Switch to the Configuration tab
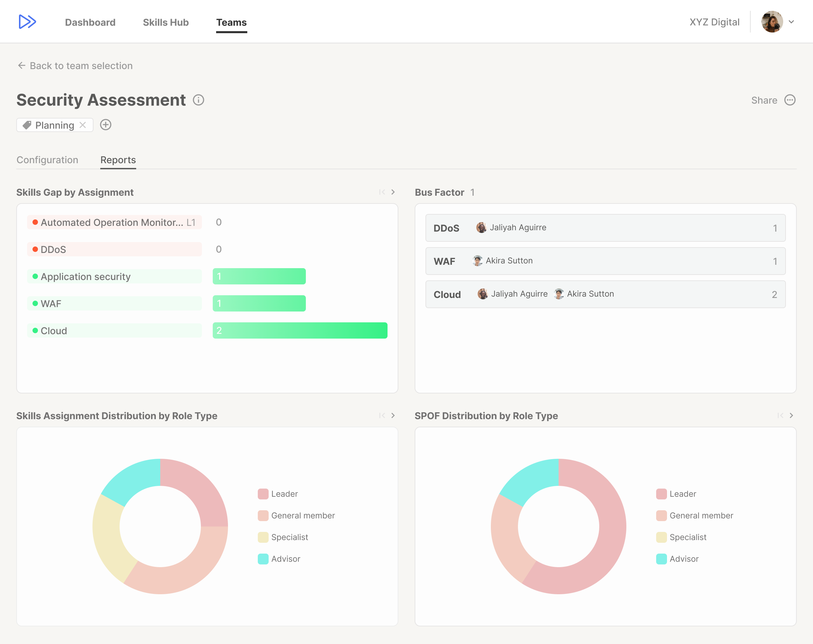 coord(47,160)
